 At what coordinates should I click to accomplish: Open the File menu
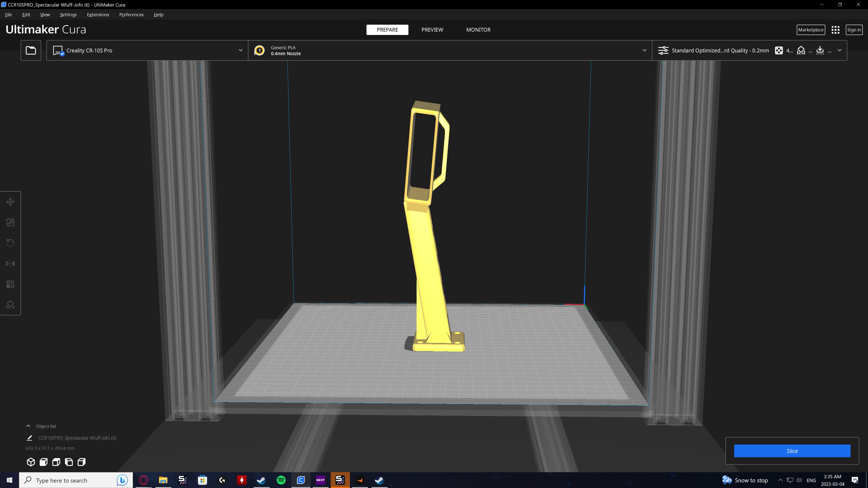click(x=8, y=15)
